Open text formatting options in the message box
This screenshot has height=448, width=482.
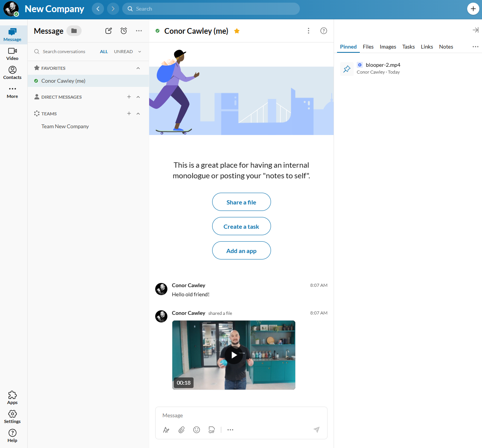click(166, 430)
